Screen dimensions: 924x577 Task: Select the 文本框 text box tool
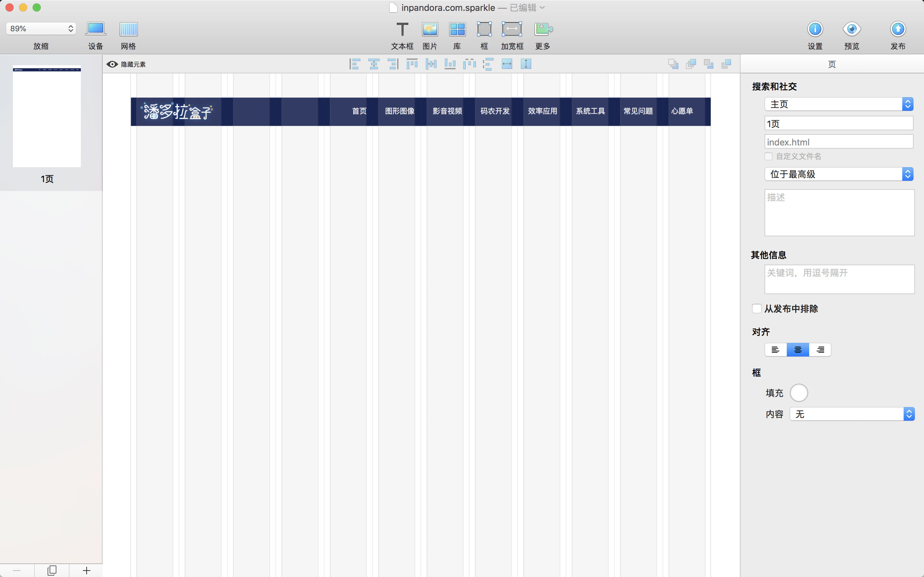click(402, 29)
